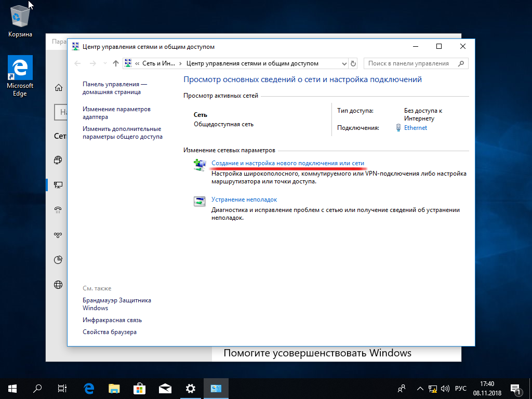This screenshot has height=399, width=532.
Task: Click the 'Сеть и Ин...' breadcrumb
Action: tap(159, 63)
